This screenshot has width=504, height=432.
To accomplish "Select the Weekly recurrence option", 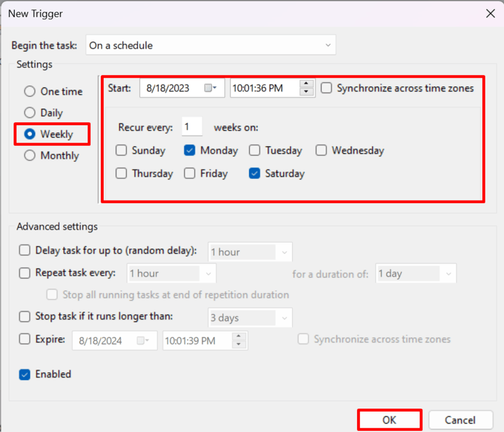I will 29,134.
